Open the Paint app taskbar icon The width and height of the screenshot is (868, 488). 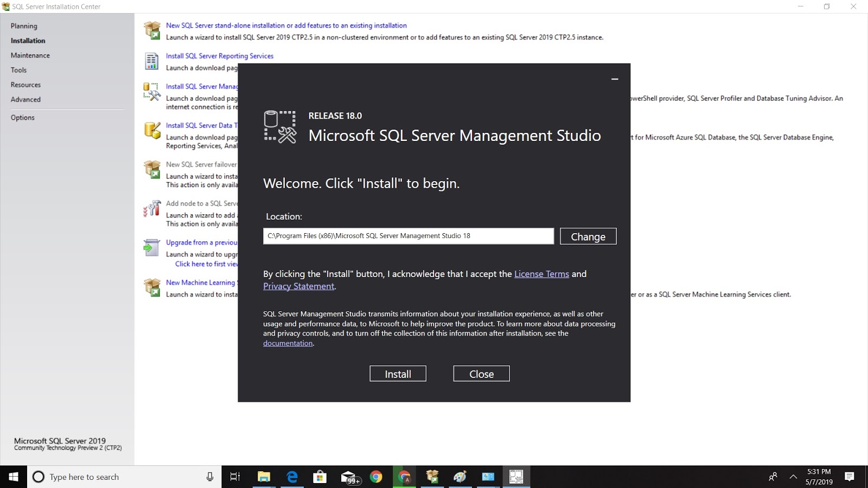[460, 477]
